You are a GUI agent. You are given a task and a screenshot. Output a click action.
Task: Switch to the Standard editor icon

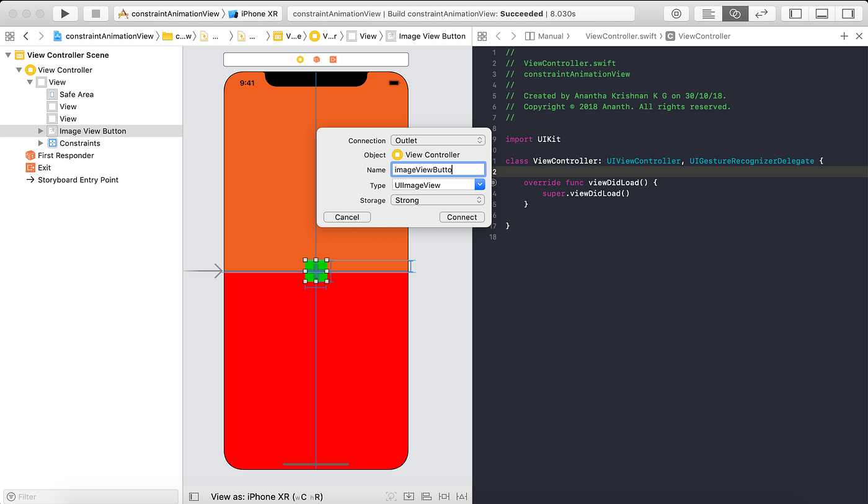(x=708, y=13)
